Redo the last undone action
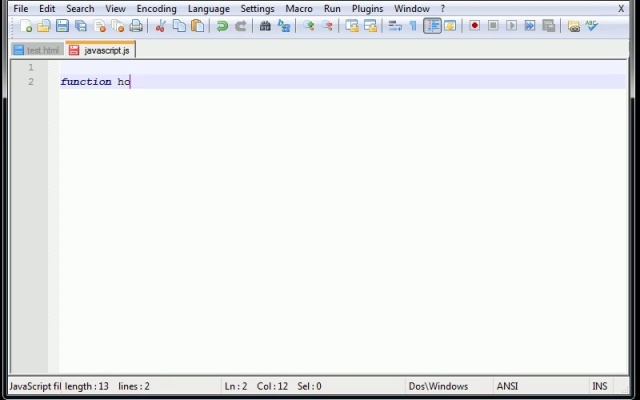Viewport: 640px width, 400px height. point(240,26)
